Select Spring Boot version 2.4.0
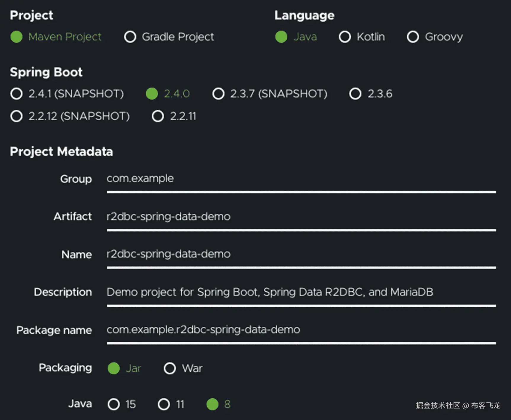 click(x=152, y=94)
